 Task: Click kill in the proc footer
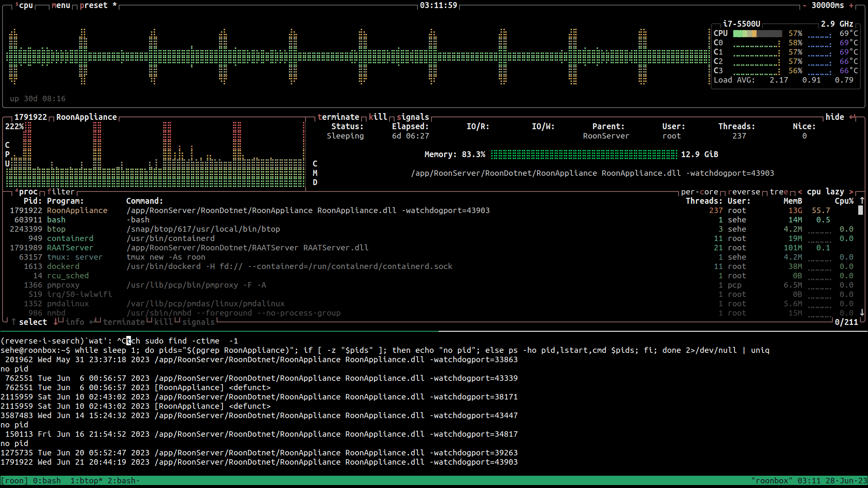click(164, 322)
